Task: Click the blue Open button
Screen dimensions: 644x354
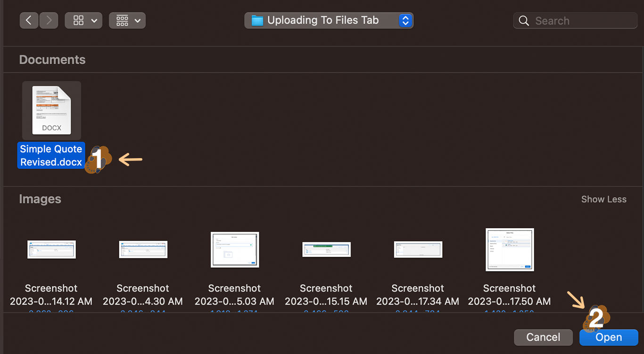Action: click(x=608, y=337)
